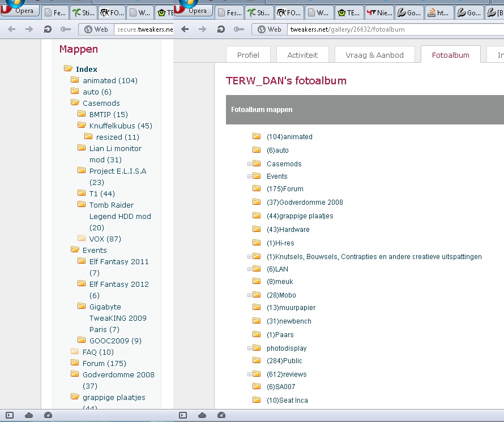Screen dimensions: 504x422
Task: Expand the (28)Mobo folder node
Action: [249, 295]
